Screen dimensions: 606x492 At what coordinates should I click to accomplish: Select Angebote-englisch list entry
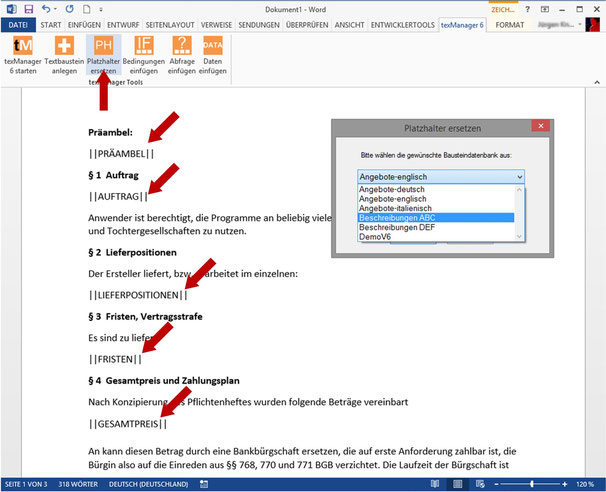click(x=436, y=199)
